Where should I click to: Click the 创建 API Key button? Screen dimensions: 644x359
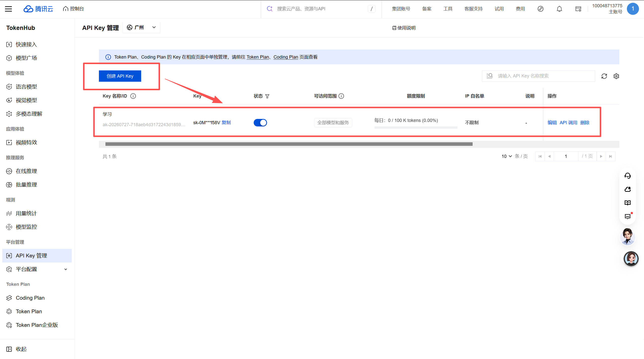pos(120,76)
